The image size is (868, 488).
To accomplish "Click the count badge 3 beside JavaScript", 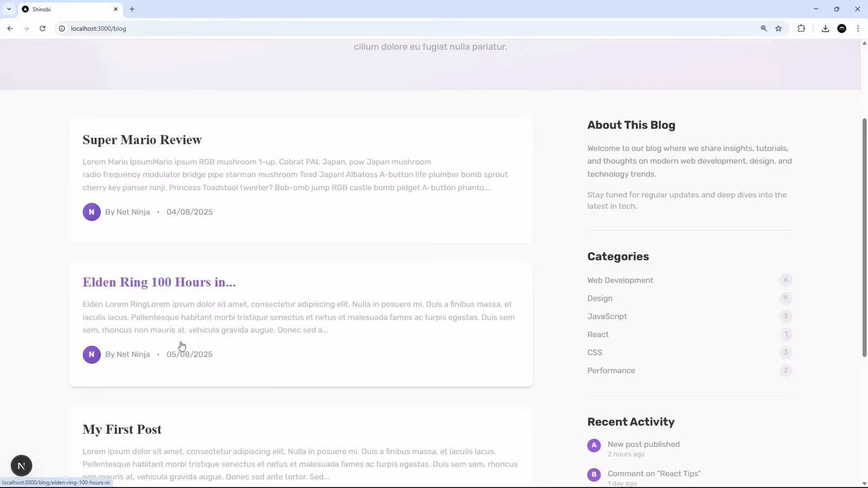I will pyautogui.click(x=786, y=316).
